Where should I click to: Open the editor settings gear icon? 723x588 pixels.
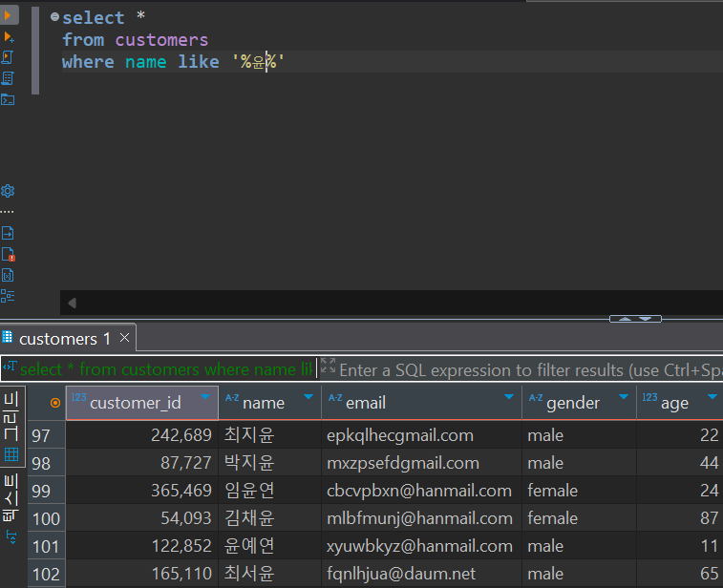8,190
